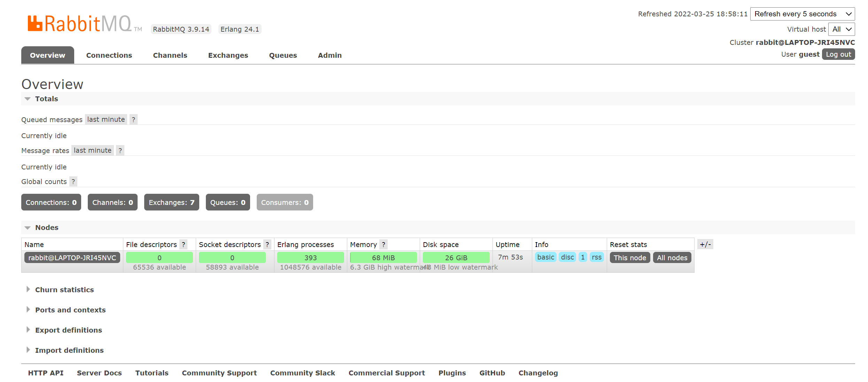Screen dimensions: 868x382
Task: Click the Socket descriptors usage bar
Action: coord(232,257)
